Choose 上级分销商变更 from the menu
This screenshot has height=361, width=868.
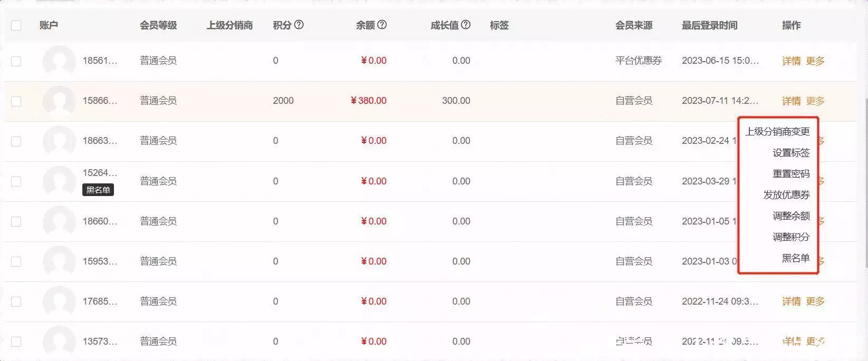point(777,132)
